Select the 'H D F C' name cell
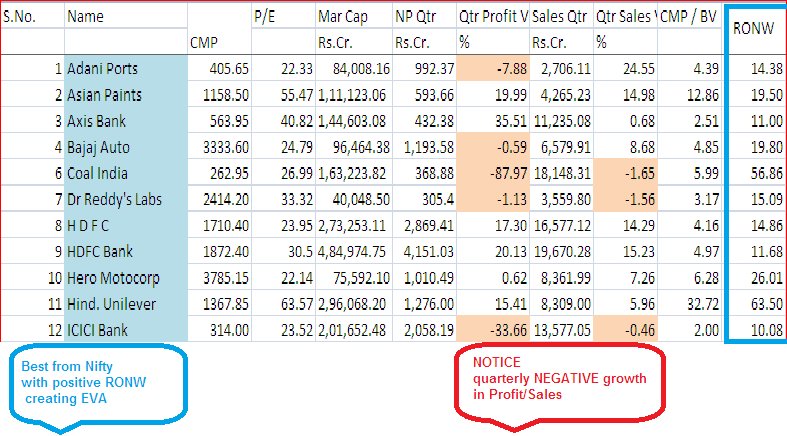The height and width of the screenshot is (436, 787). (x=126, y=225)
